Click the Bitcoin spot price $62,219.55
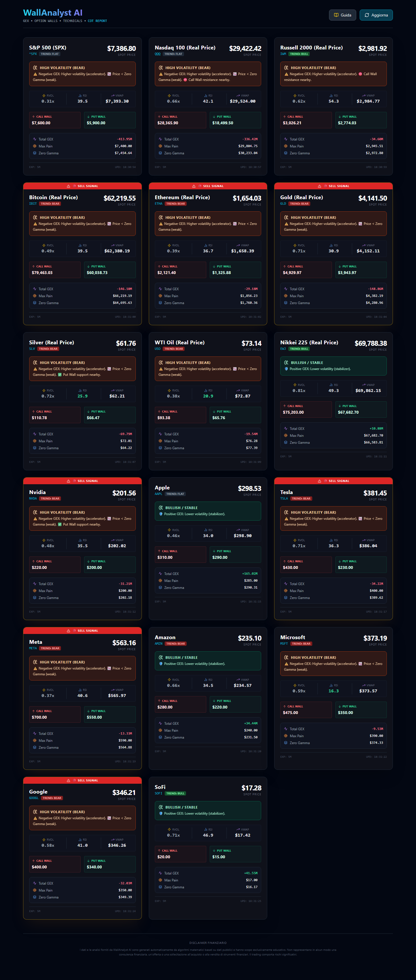416x980 pixels. click(x=119, y=198)
